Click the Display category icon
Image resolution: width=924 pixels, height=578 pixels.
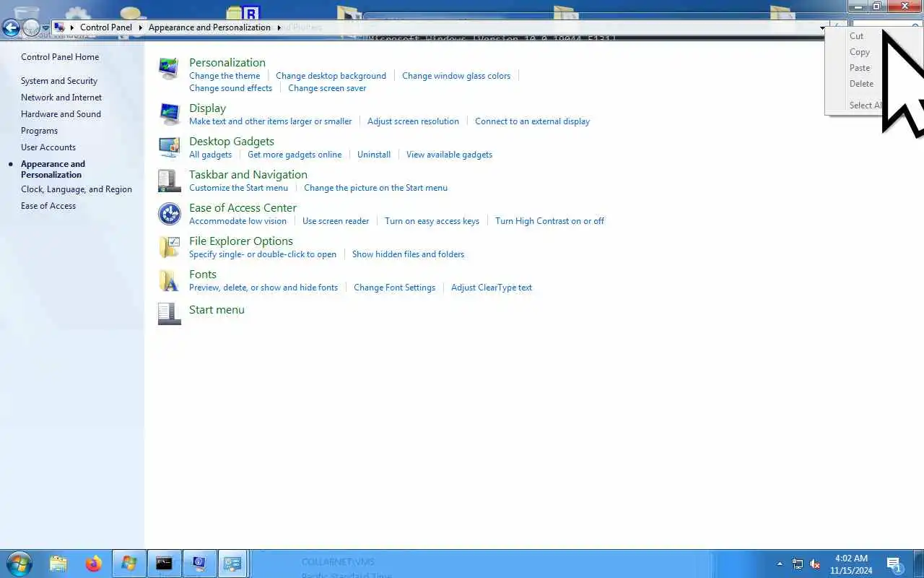[x=169, y=114]
